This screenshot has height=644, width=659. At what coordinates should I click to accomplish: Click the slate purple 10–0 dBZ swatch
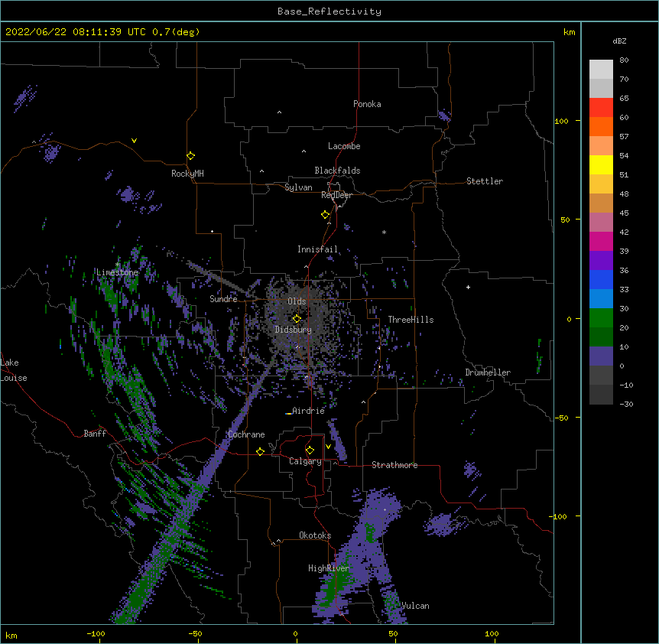(601, 356)
